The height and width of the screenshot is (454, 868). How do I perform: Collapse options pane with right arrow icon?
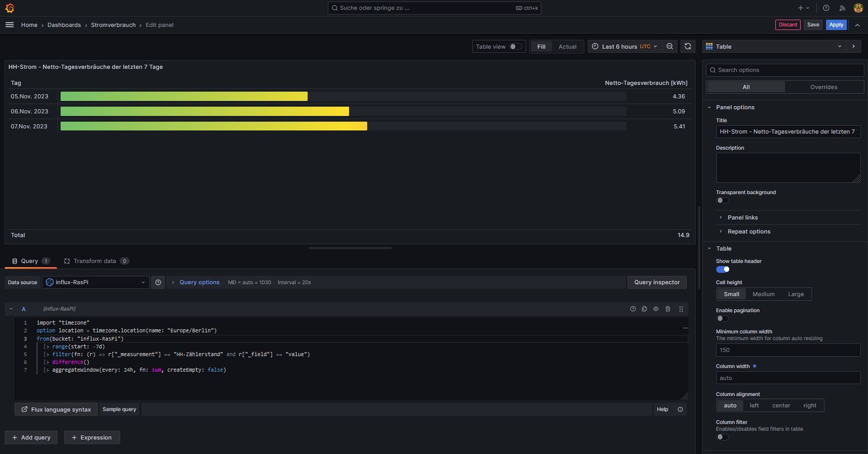853,47
